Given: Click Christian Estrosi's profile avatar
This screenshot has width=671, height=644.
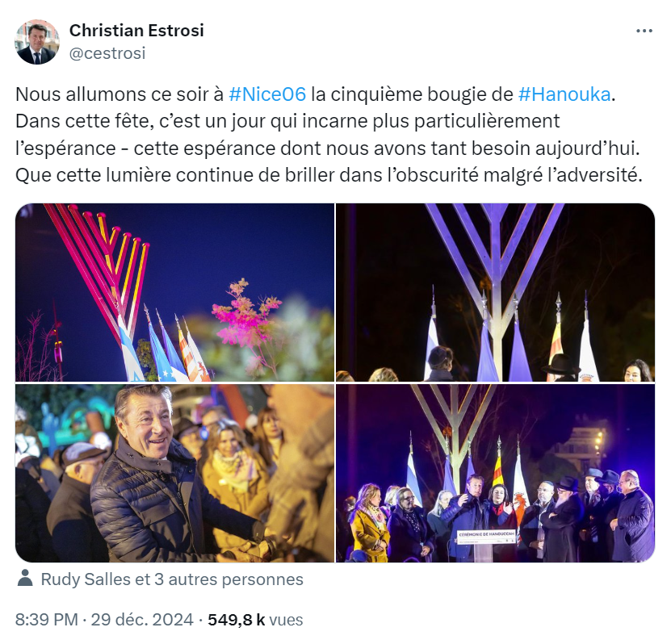Looking at the screenshot, I should point(37,42).
